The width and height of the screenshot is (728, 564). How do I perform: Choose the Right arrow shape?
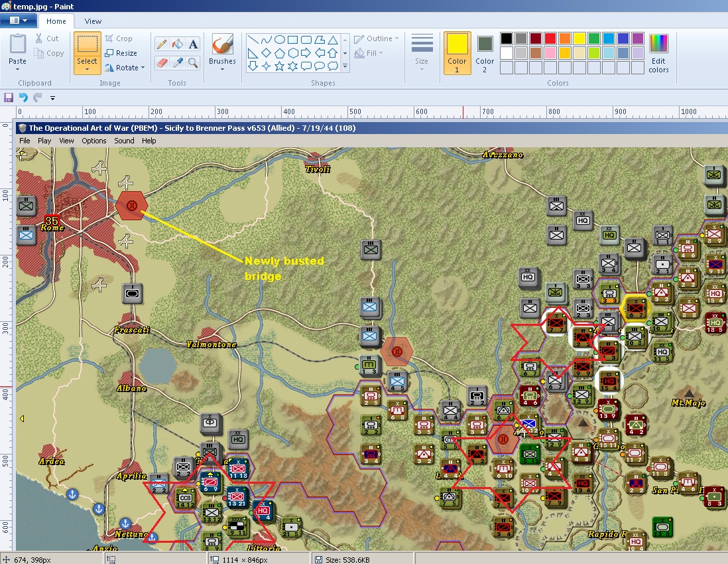coord(306,53)
